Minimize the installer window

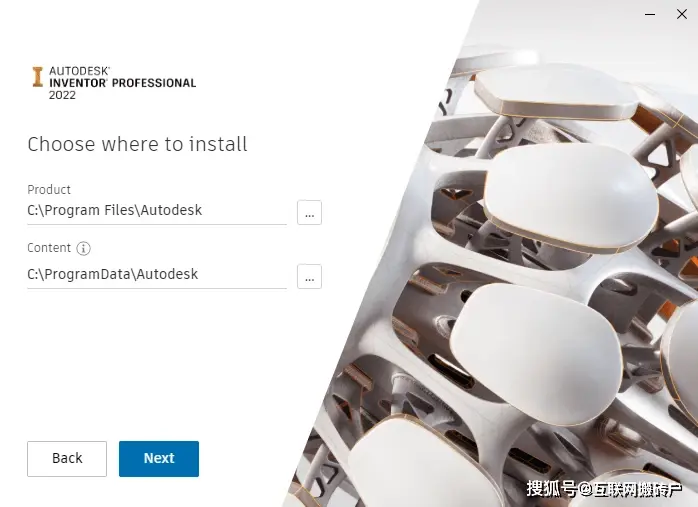650,14
